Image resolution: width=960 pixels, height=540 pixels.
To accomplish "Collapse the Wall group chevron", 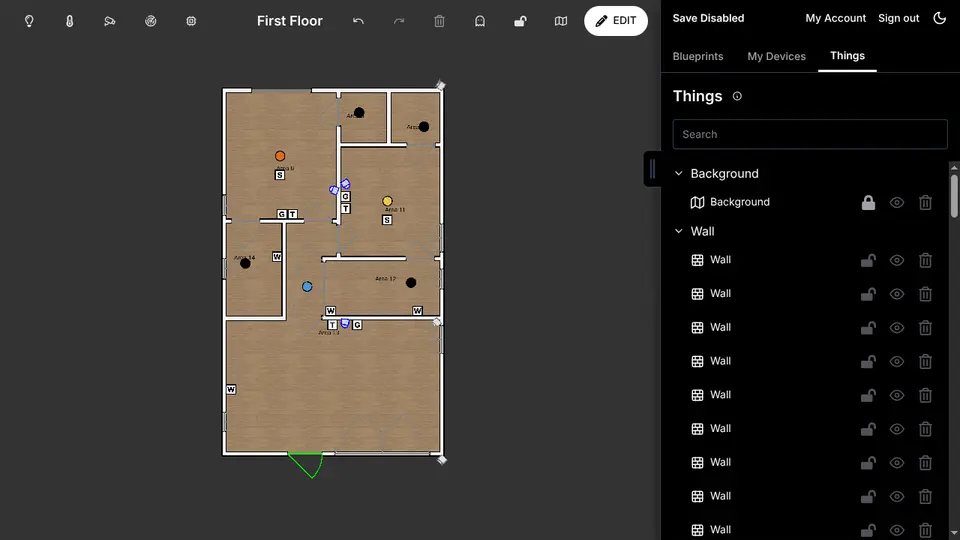I will (x=678, y=231).
